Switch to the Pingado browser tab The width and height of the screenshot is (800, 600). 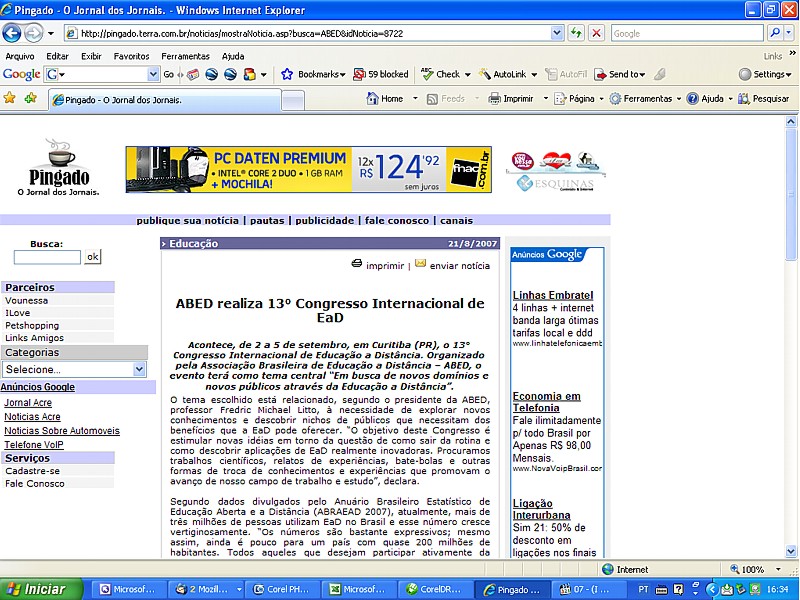[120, 99]
